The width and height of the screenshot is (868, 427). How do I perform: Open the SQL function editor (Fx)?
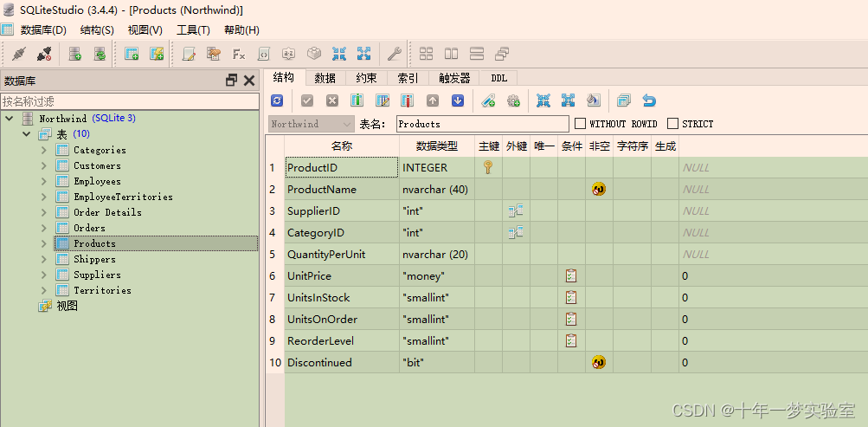coord(239,54)
